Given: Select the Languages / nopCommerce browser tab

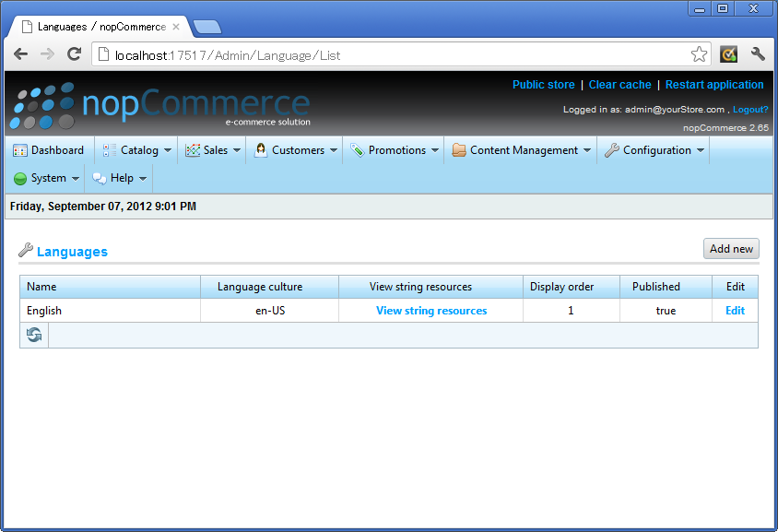Looking at the screenshot, I should [x=100, y=27].
